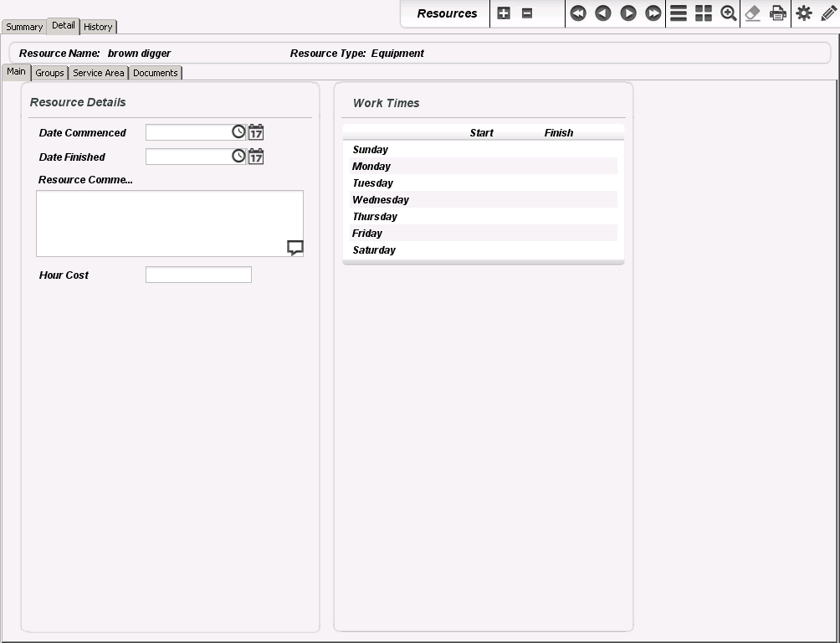The height and width of the screenshot is (643, 840).
Task: Expand the Resource Comments speech bubble
Action: [295, 248]
